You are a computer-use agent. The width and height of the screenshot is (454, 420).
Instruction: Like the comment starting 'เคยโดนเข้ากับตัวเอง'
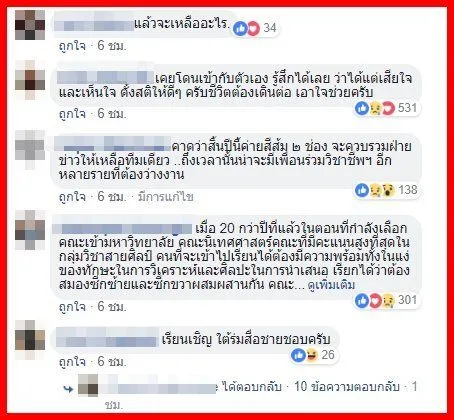tap(72, 114)
